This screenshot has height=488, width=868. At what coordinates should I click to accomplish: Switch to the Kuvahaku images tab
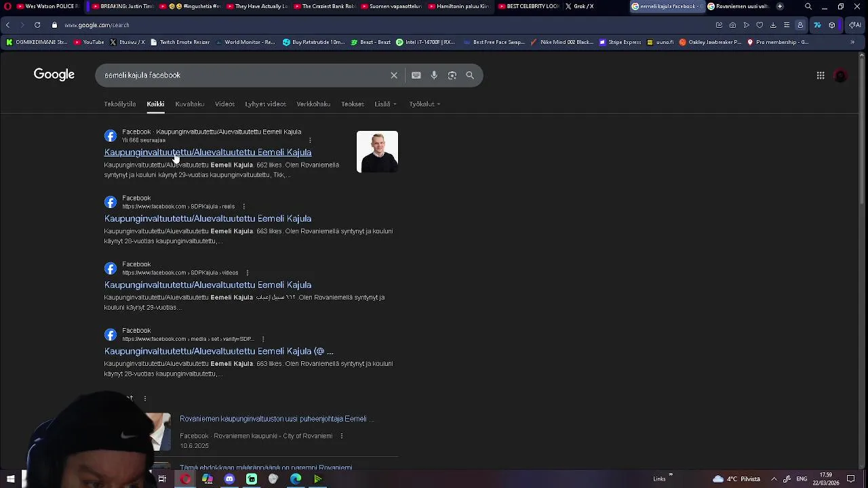point(189,104)
